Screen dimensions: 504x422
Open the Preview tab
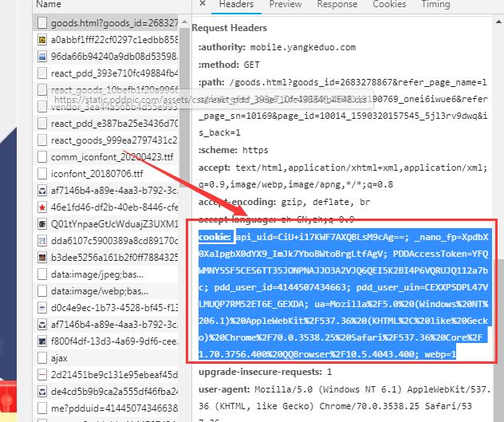point(285,4)
